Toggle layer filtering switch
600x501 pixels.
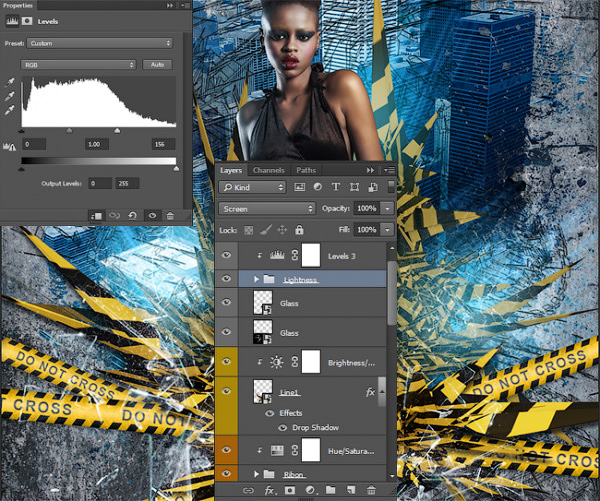coord(391,187)
